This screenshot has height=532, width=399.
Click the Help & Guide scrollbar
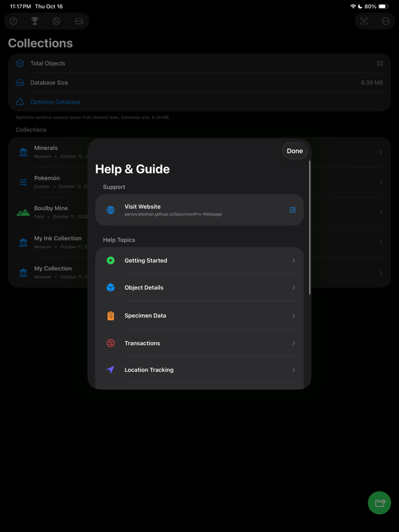(310, 228)
